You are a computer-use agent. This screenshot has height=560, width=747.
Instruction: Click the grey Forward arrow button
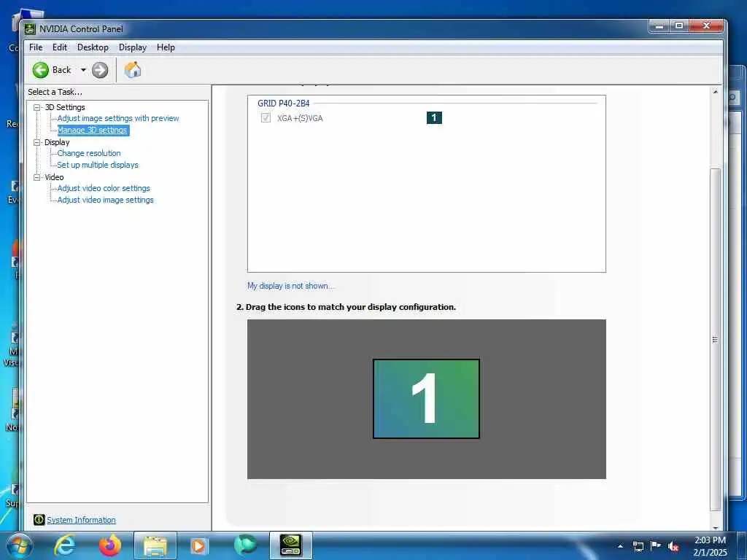coord(99,70)
